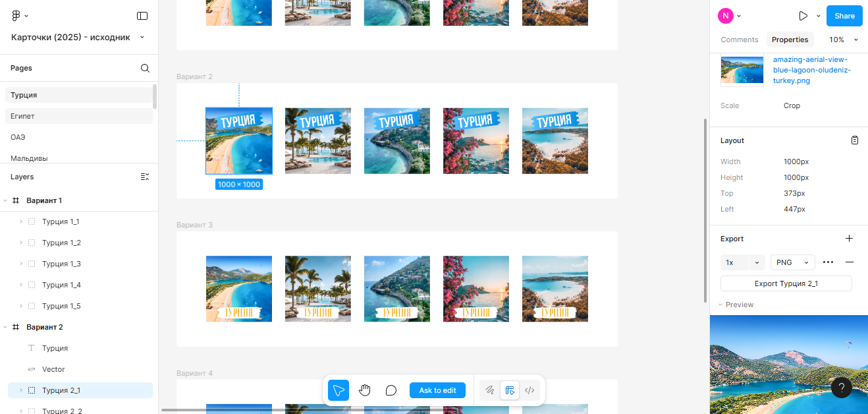Click the group icon of Турция 1_5

(32, 306)
